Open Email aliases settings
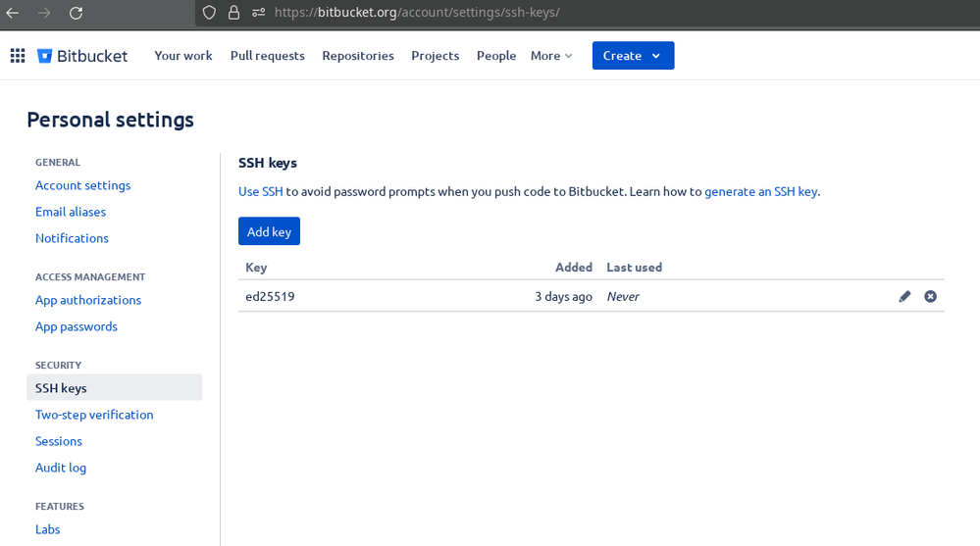This screenshot has height=546, width=980. pos(71,212)
